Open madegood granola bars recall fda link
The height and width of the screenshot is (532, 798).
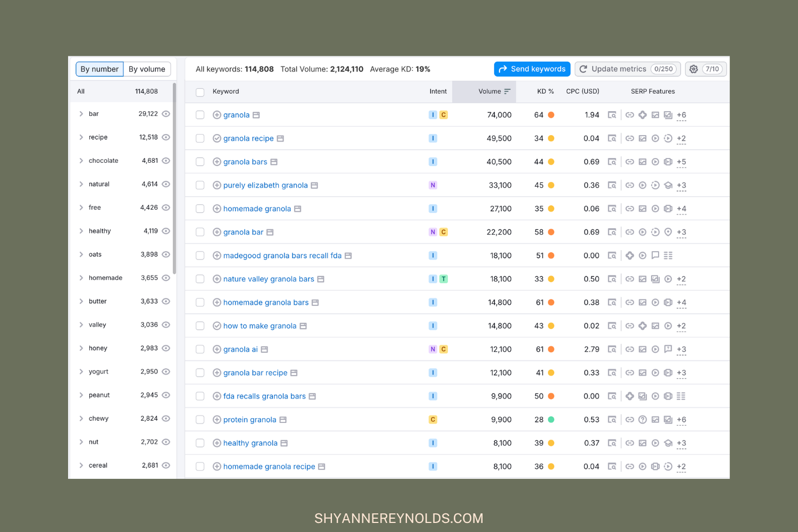[282, 255]
